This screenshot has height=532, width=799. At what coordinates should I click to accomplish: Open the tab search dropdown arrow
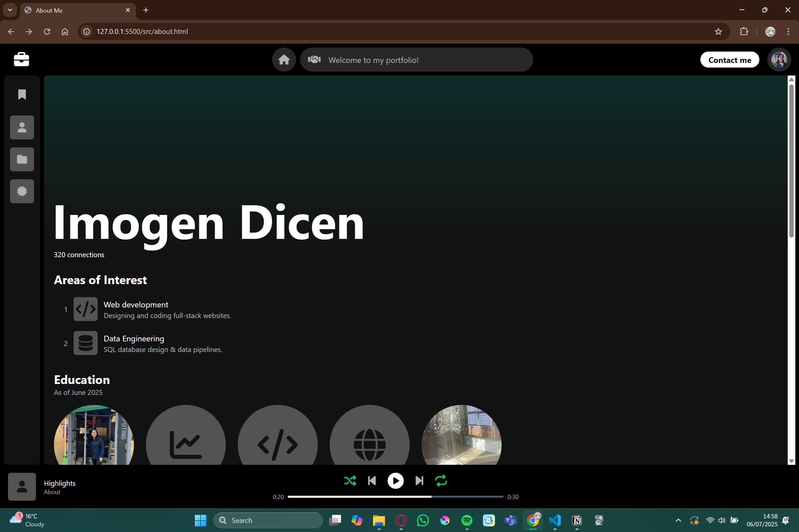coord(10,10)
